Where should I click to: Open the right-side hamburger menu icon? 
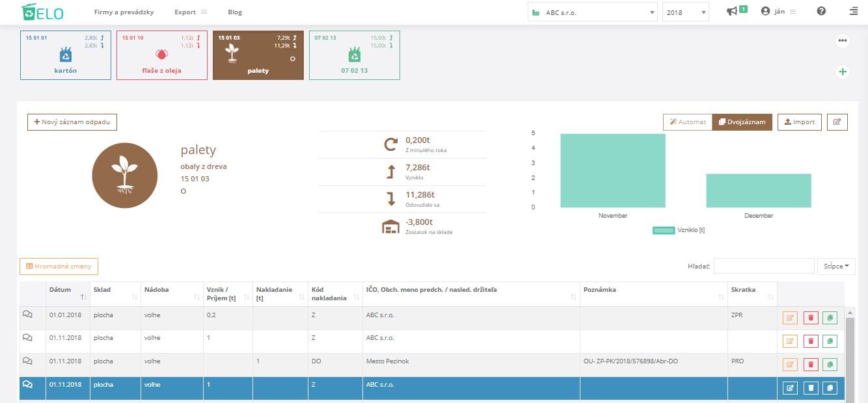[x=854, y=12]
